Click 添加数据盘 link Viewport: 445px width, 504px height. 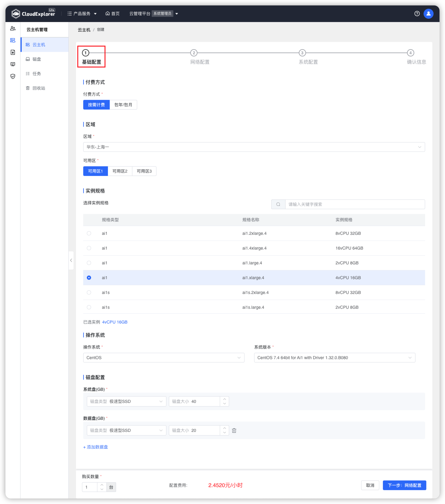pyautogui.click(x=96, y=447)
